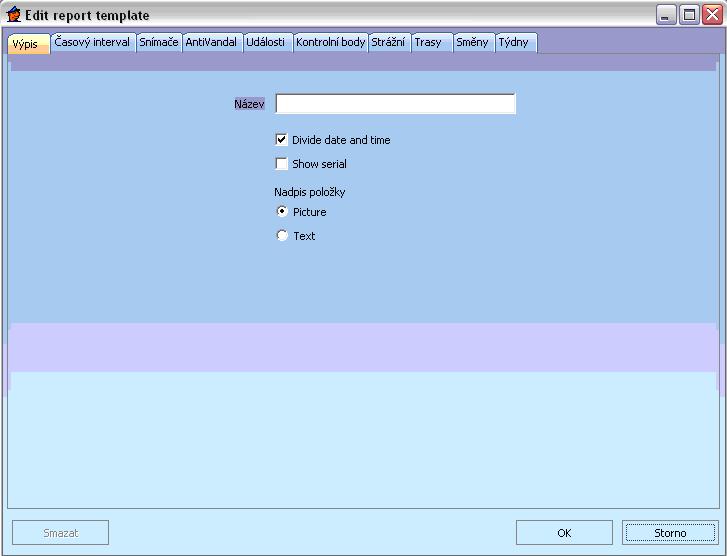This screenshot has width=727, height=556.
Task: Click the app icon in title bar
Action: coord(13,15)
